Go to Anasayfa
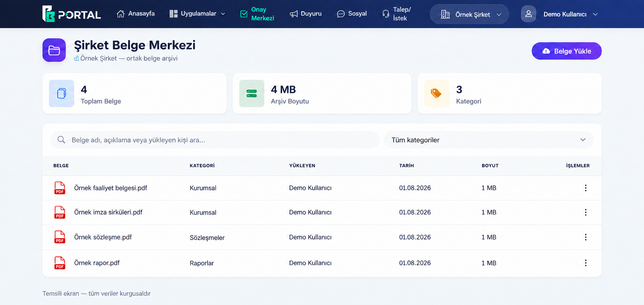Viewport: 644px width, 305px height. click(x=136, y=14)
